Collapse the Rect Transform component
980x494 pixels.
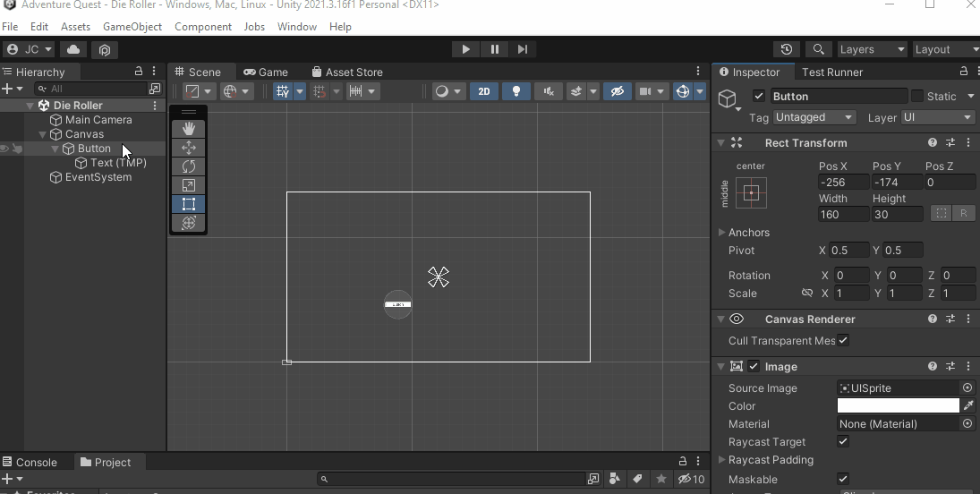coord(720,142)
